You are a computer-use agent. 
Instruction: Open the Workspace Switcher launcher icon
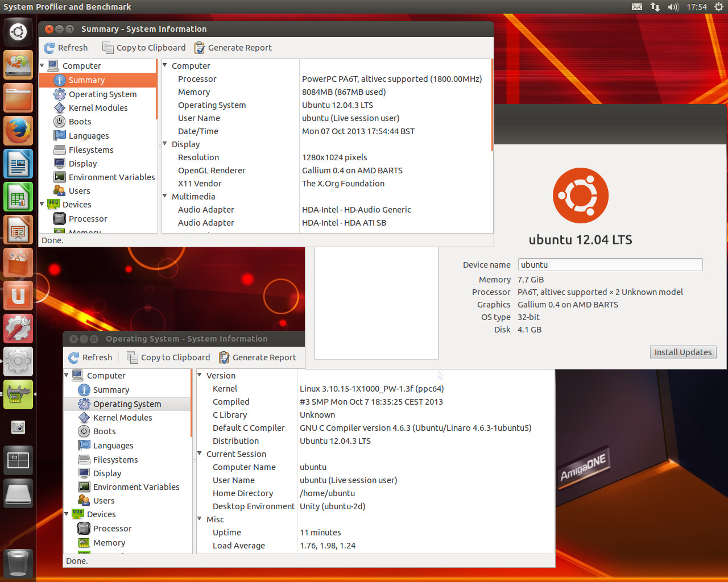[x=18, y=460]
